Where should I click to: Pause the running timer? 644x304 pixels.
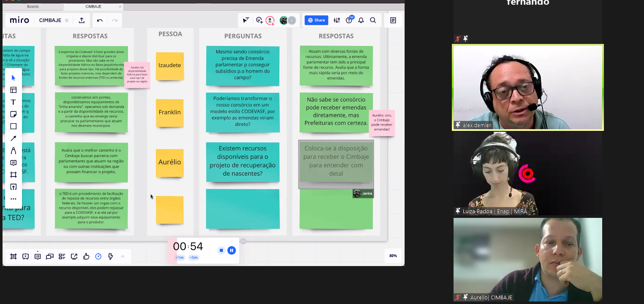[231, 250]
